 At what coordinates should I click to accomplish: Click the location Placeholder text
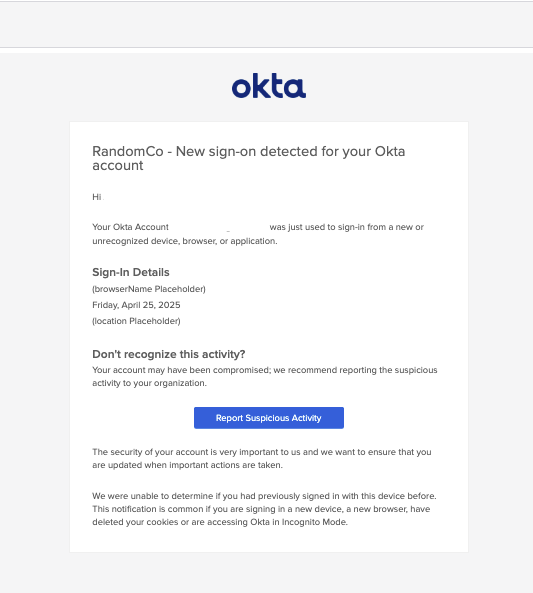(x=136, y=321)
